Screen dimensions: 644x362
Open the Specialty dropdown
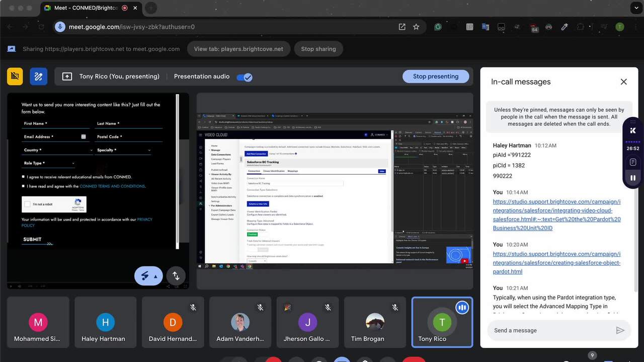(x=123, y=150)
